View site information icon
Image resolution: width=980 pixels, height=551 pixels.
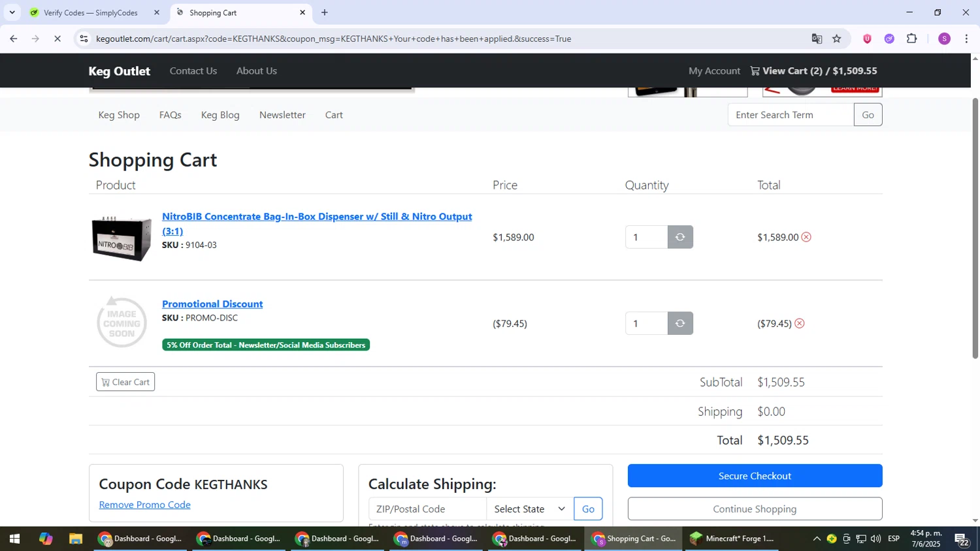(84, 39)
